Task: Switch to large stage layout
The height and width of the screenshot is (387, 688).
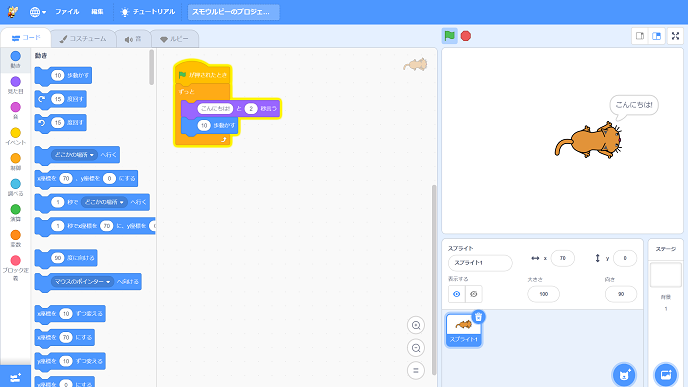Action: [656, 36]
